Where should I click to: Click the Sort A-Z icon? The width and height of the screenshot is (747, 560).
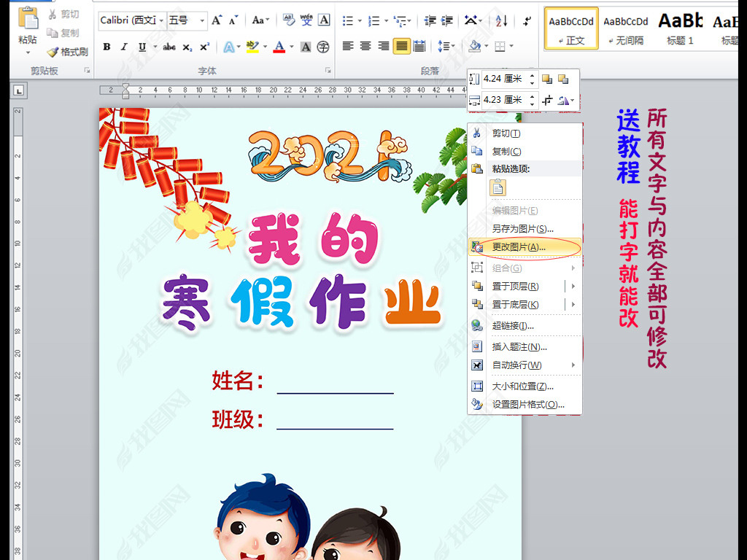point(501,20)
